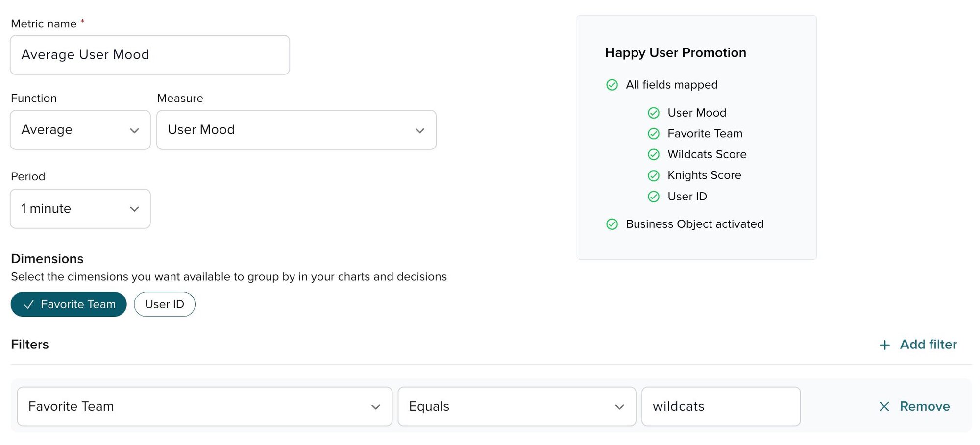Open the Function dropdown showing Average
This screenshot has width=980, height=445.
[x=80, y=130]
